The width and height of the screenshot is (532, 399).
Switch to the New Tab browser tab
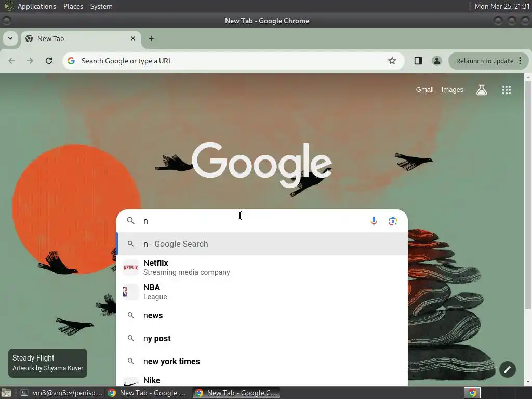[80, 38]
